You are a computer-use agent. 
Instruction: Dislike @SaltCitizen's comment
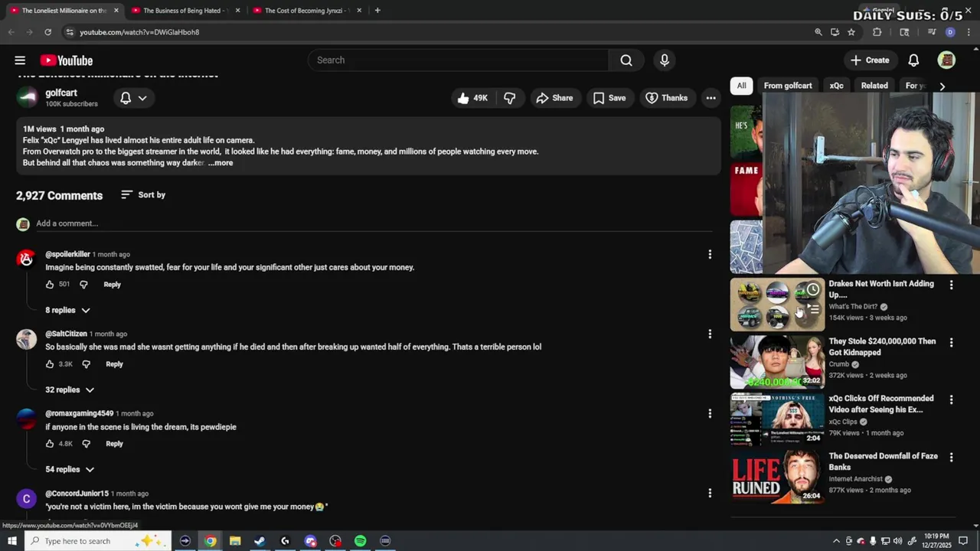pyautogui.click(x=86, y=364)
